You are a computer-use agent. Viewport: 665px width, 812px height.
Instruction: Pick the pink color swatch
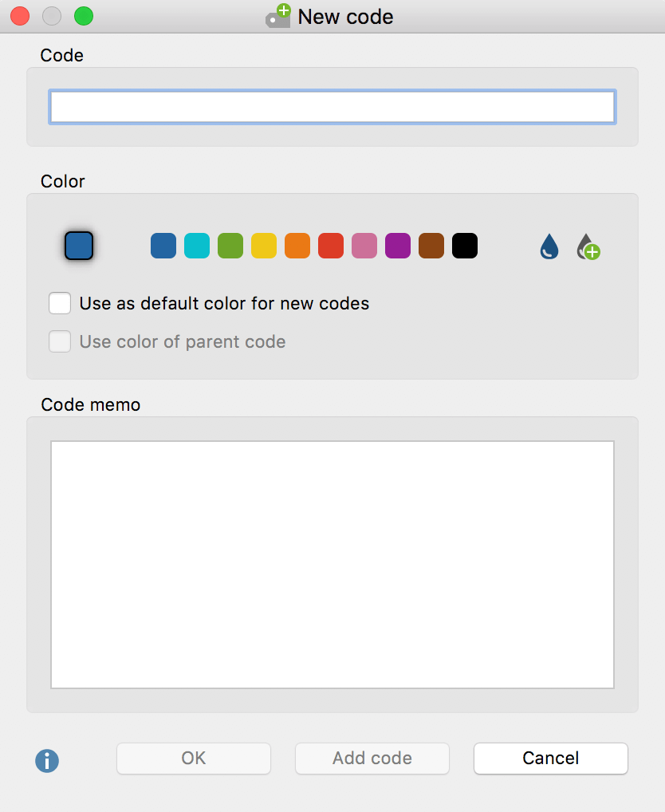(364, 246)
